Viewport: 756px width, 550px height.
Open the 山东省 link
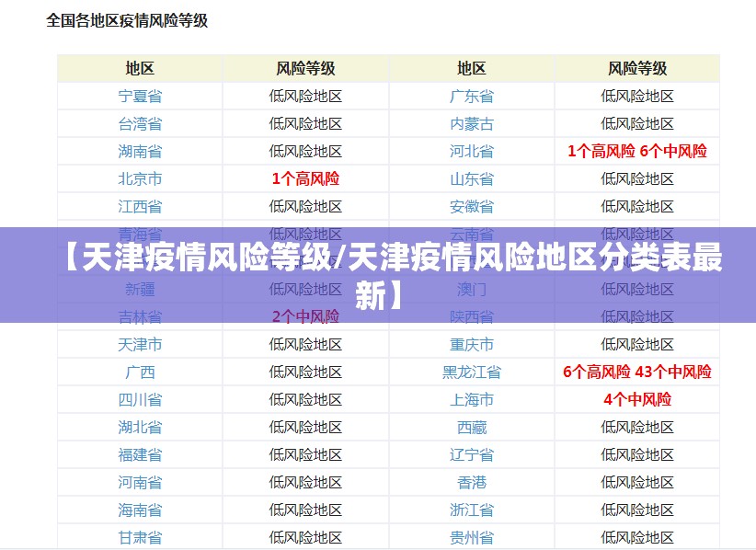[x=472, y=178]
